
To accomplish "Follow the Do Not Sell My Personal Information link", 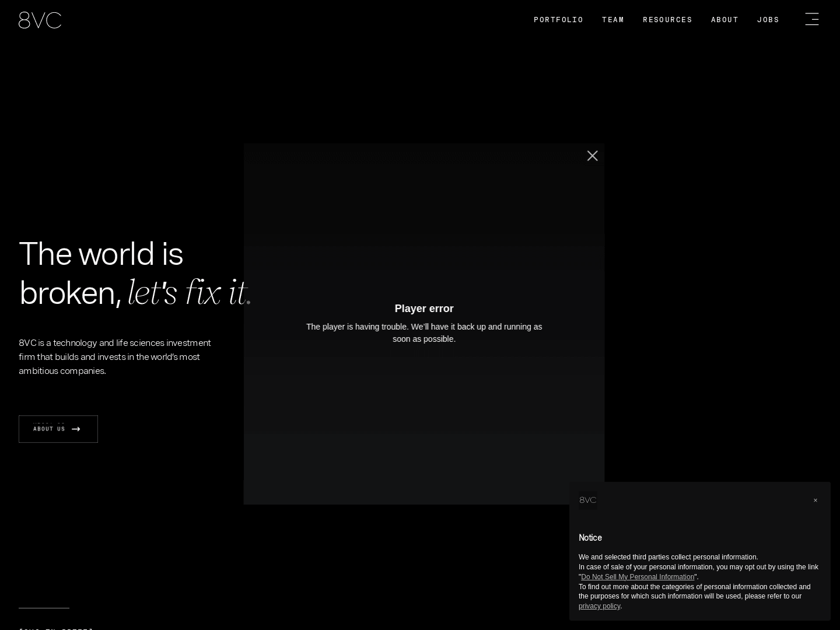I will click(637, 577).
